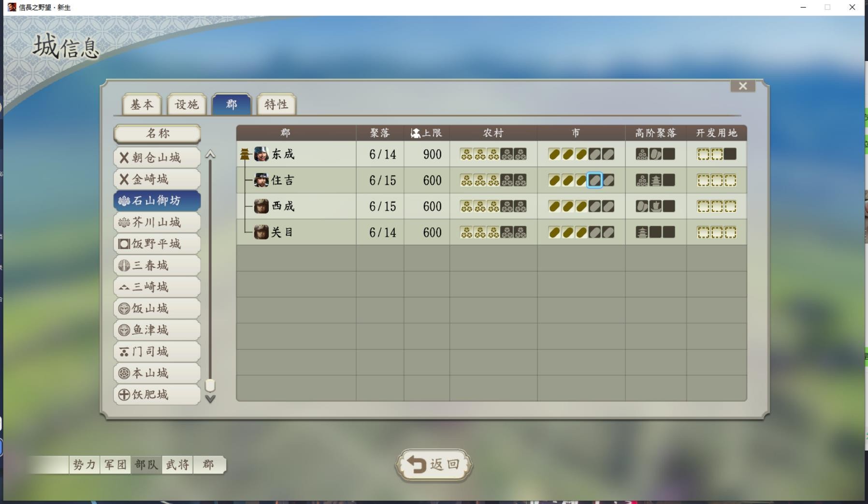868x504 pixels.
Task: Open the 郡 bottom tab
Action: 208,465
